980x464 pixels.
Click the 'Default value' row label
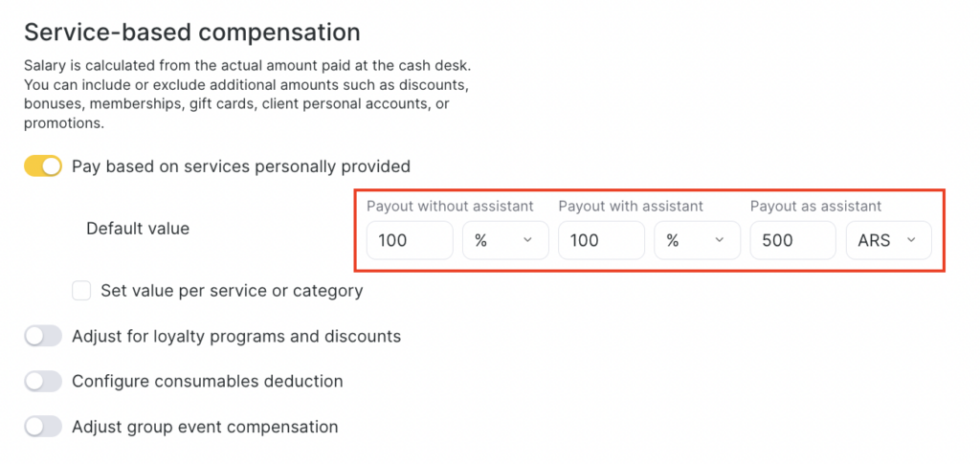click(138, 229)
